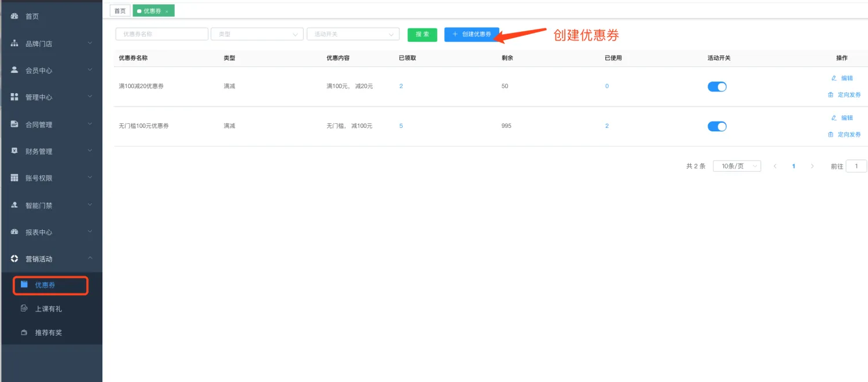Open the 10条/页 page size dropdown

coord(737,166)
